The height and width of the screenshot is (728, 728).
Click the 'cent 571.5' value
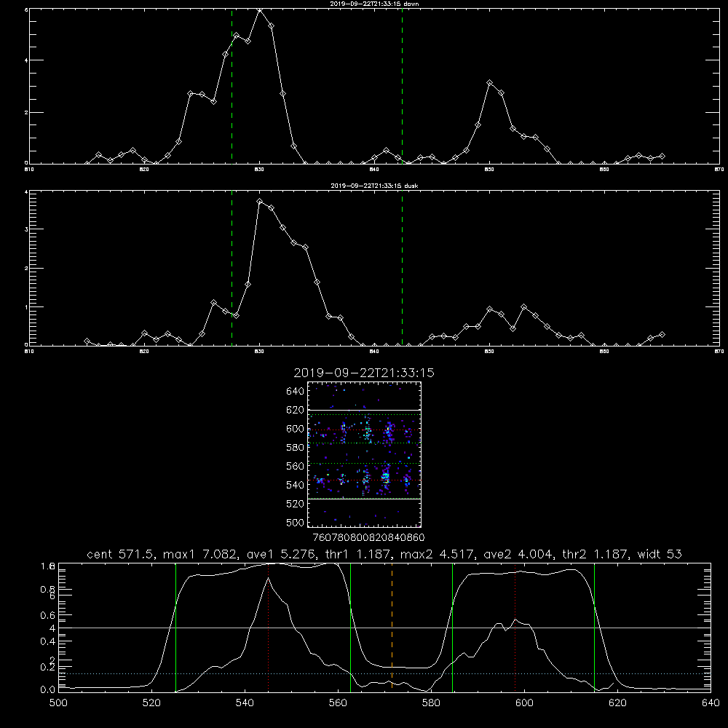(x=120, y=554)
